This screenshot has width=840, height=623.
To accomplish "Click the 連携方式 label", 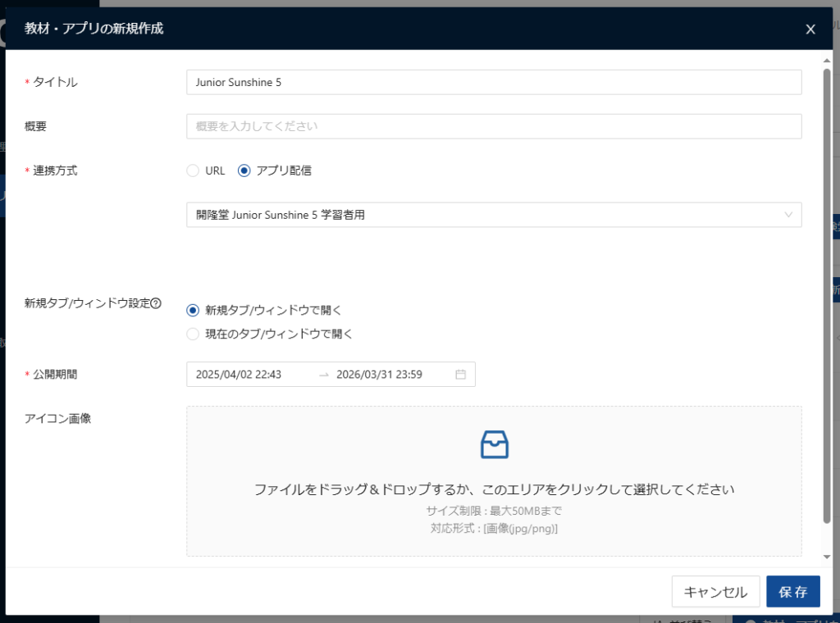I will click(x=55, y=171).
